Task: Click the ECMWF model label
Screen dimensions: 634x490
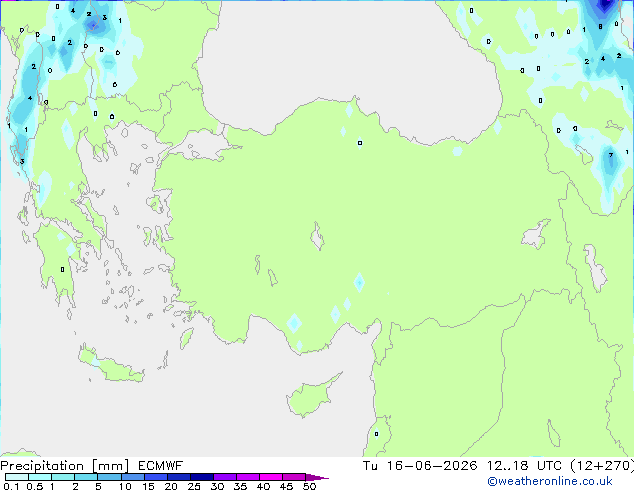Action: [161, 466]
